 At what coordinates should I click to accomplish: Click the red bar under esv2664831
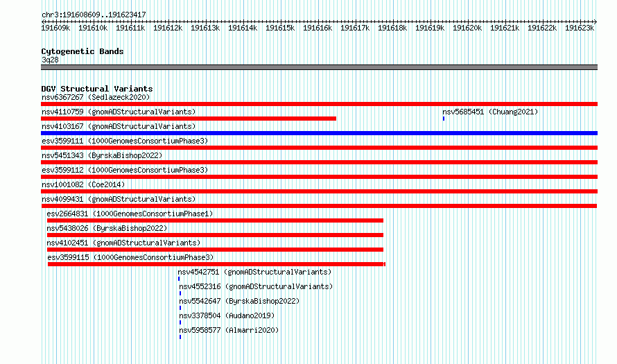[215, 220]
